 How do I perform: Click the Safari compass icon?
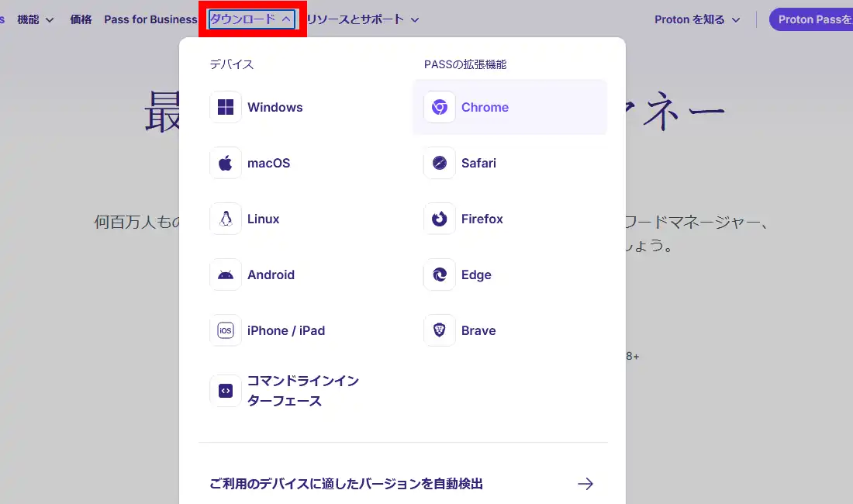[x=440, y=163]
